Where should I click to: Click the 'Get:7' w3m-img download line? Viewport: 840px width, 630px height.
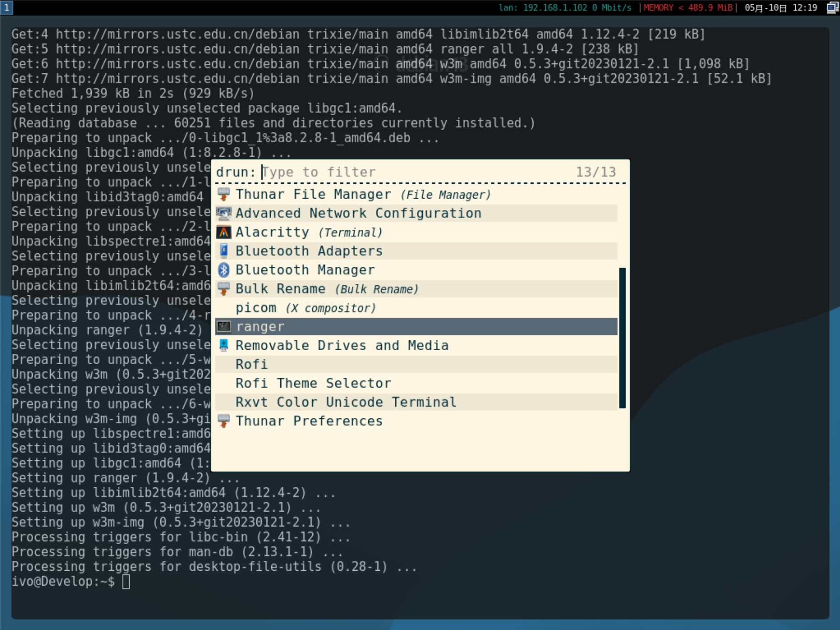pos(392,78)
